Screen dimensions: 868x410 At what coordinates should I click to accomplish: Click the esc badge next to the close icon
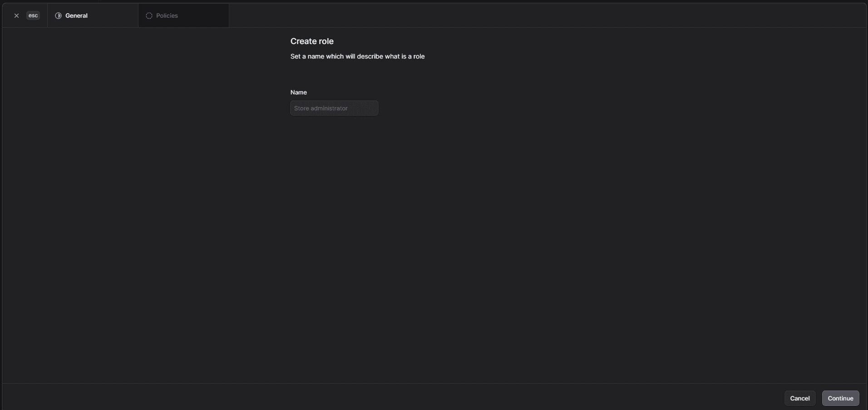tap(33, 15)
